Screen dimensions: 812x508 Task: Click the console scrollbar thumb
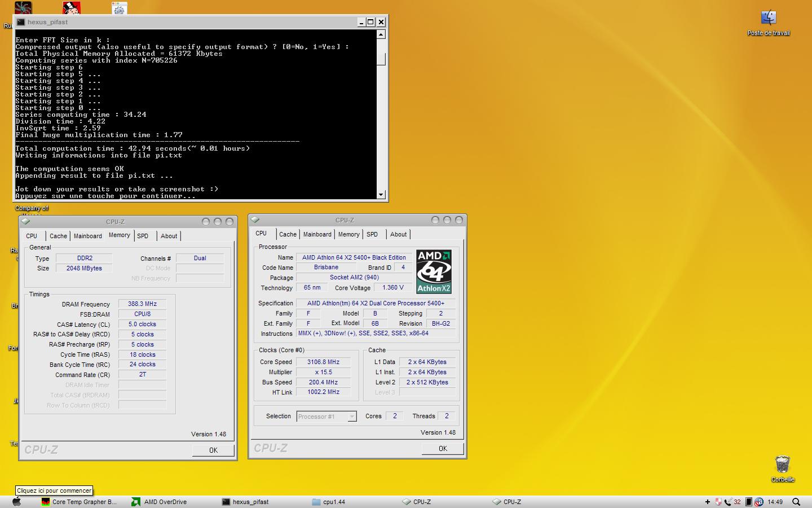381,59
